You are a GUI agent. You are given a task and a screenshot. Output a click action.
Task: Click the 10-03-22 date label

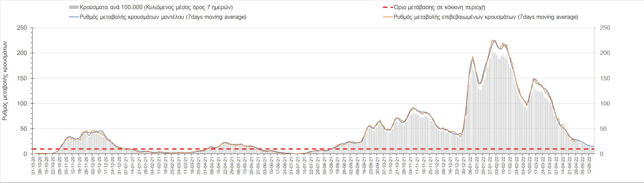530,166
